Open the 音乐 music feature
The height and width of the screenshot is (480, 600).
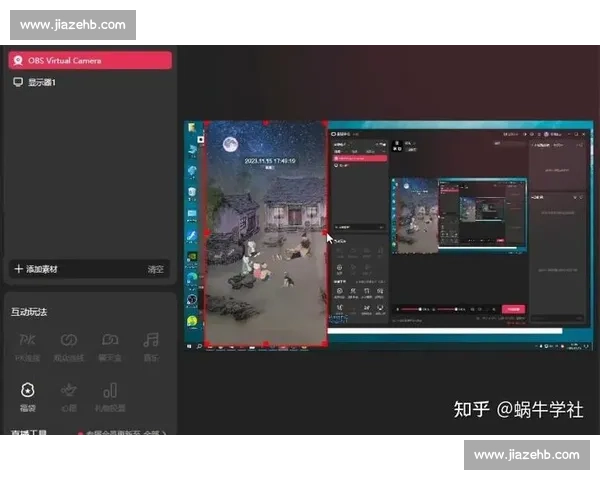[151, 348]
